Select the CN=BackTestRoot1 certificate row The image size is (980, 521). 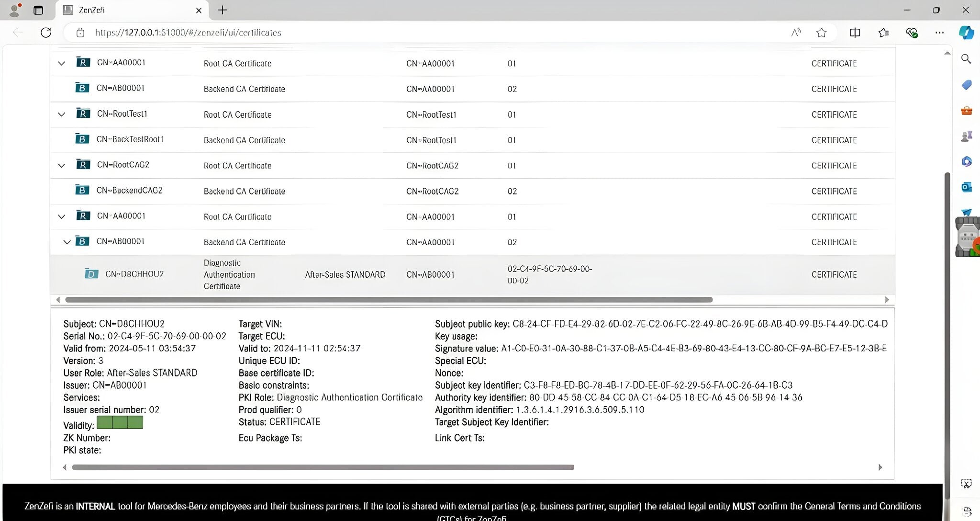[x=472, y=140]
